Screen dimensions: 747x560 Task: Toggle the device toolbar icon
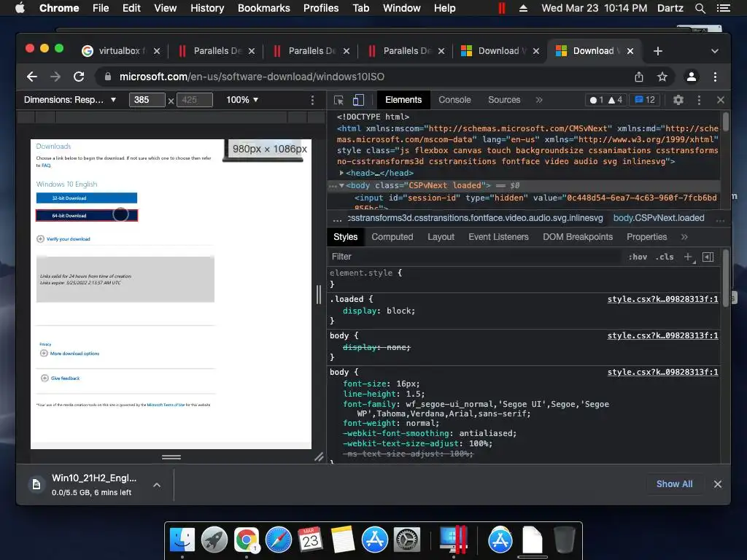(358, 100)
